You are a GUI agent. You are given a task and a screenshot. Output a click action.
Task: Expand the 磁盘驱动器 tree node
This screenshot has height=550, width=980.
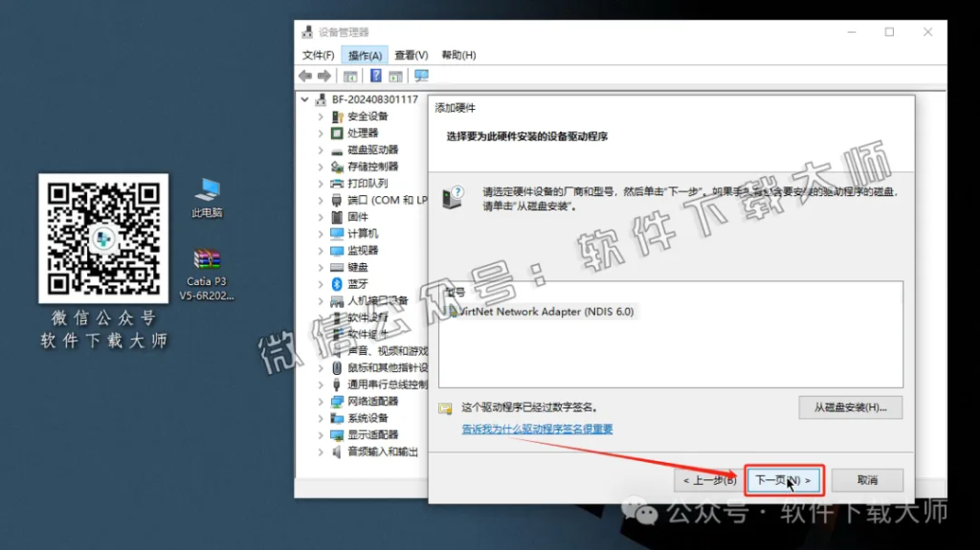point(321,150)
